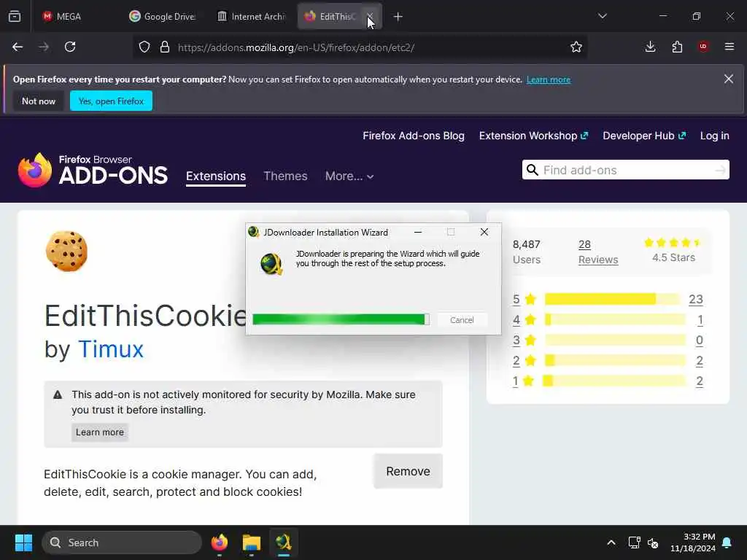
Task: Bookmark this page with star icon
Action: tap(576, 47)
